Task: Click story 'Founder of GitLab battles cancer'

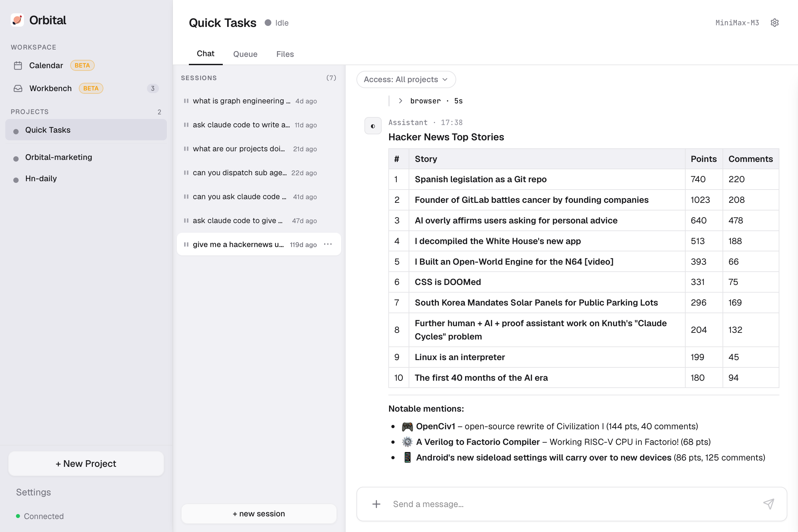Action: (x=531, y=200)
